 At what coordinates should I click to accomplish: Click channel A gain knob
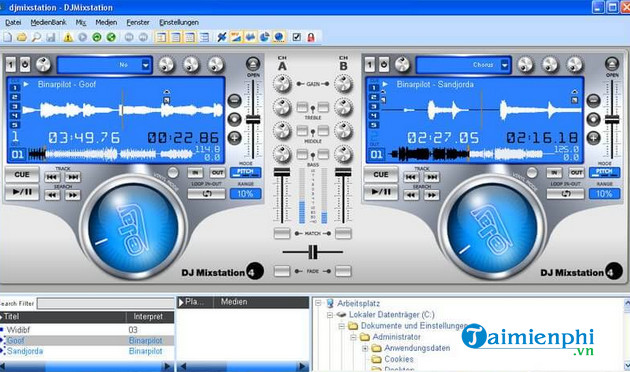(282, 84)
